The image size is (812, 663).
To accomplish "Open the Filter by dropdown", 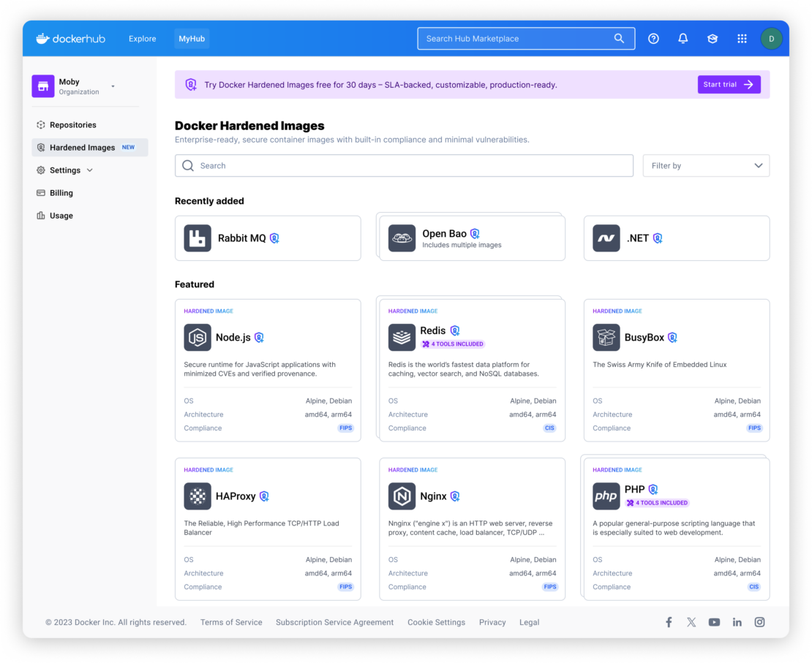I will coord(705,165).
